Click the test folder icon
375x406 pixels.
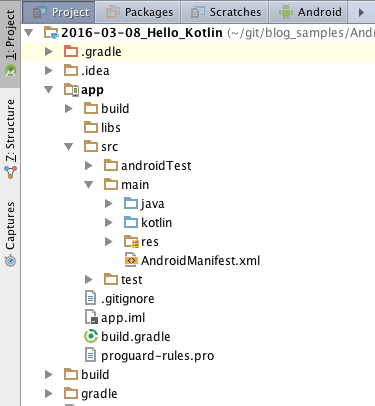coord(111,280)
